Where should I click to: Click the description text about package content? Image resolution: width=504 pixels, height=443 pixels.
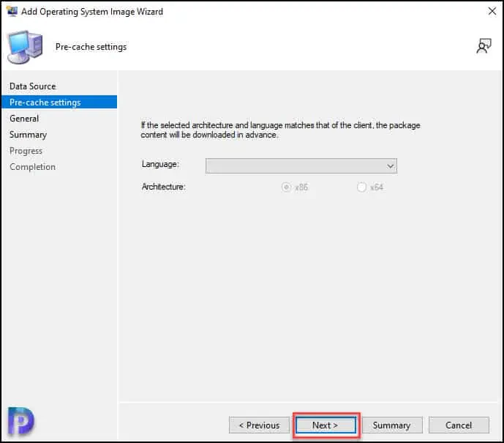(x=280, y=130)
